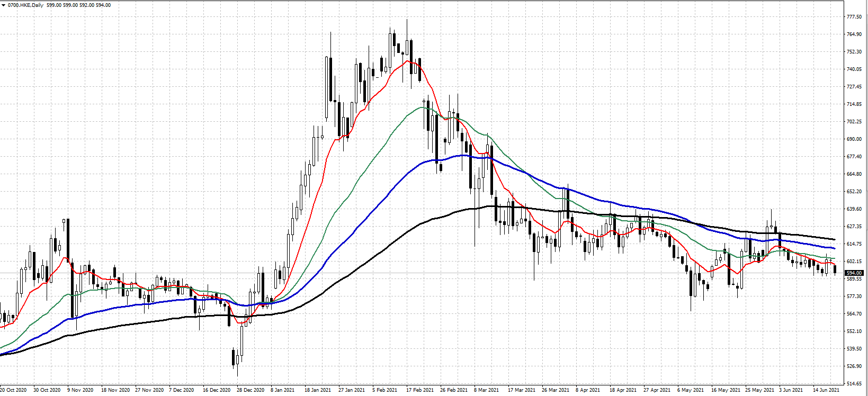Click the 677.40 price scale value
The height and width of the screenshot is (396, 868).
854,157
